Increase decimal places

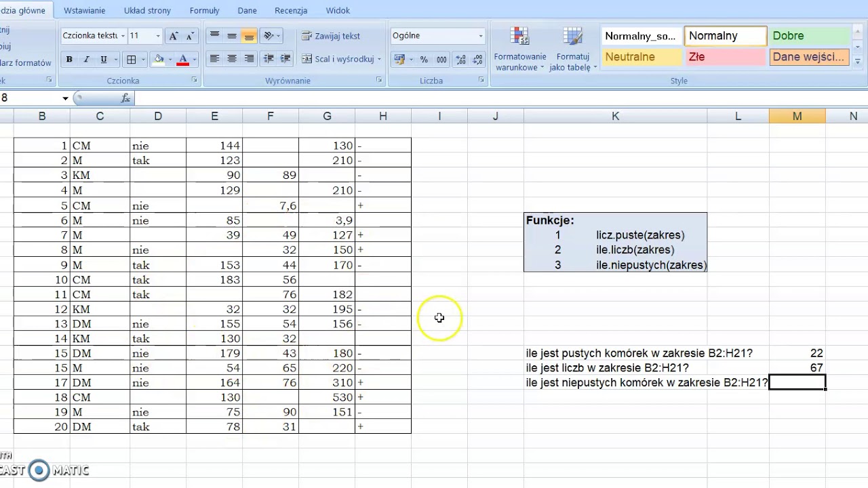[461, 60]
